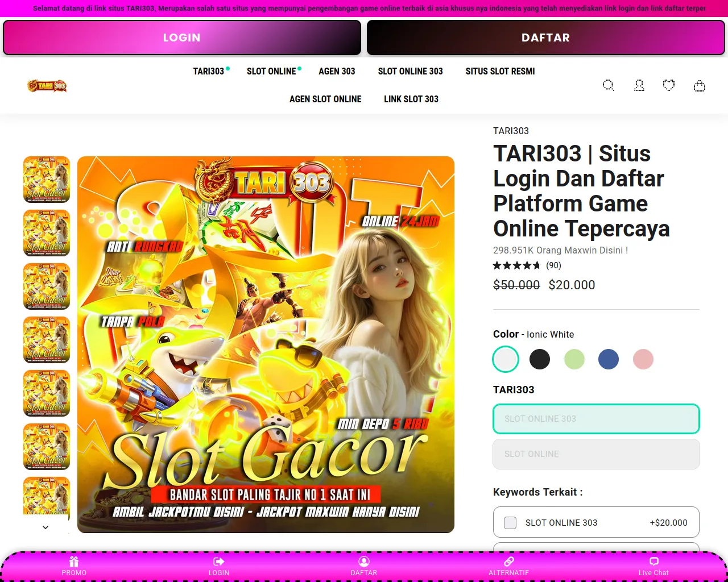The height and width of the screenshot is (582, 728).
Task: Open the wishlist heart icon
Action: point(669,85)
